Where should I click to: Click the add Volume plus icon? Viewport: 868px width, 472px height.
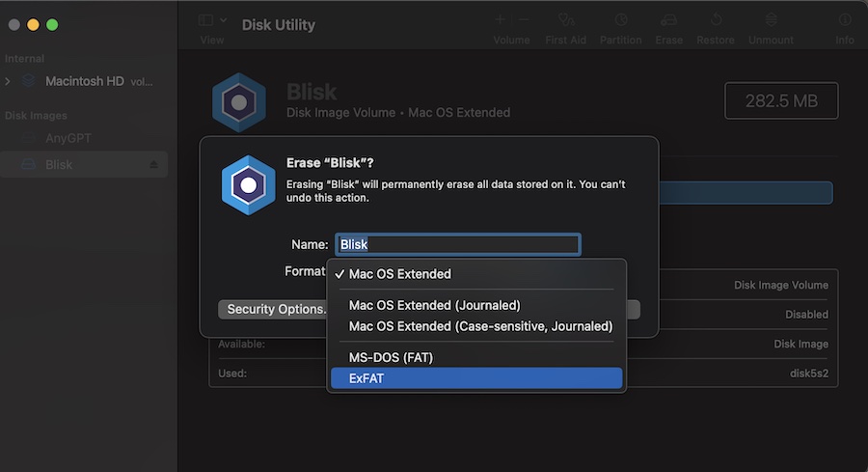500,20
